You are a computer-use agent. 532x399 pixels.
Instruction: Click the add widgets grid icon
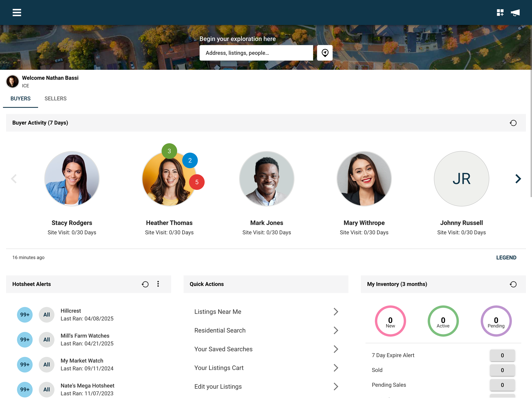click(500, 12)
